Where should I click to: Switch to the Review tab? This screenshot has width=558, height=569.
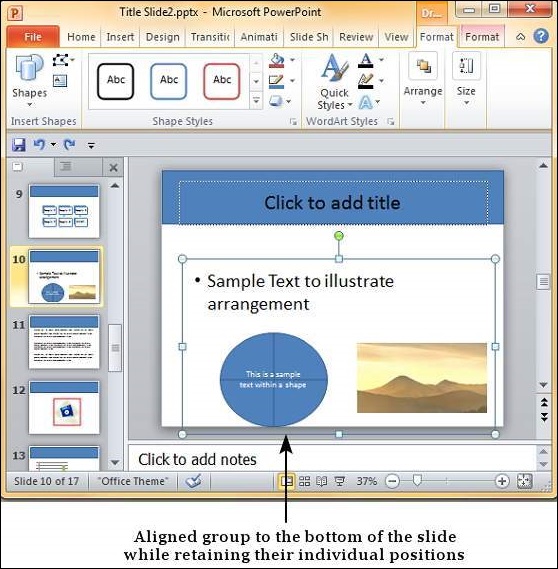pos(356,37)
